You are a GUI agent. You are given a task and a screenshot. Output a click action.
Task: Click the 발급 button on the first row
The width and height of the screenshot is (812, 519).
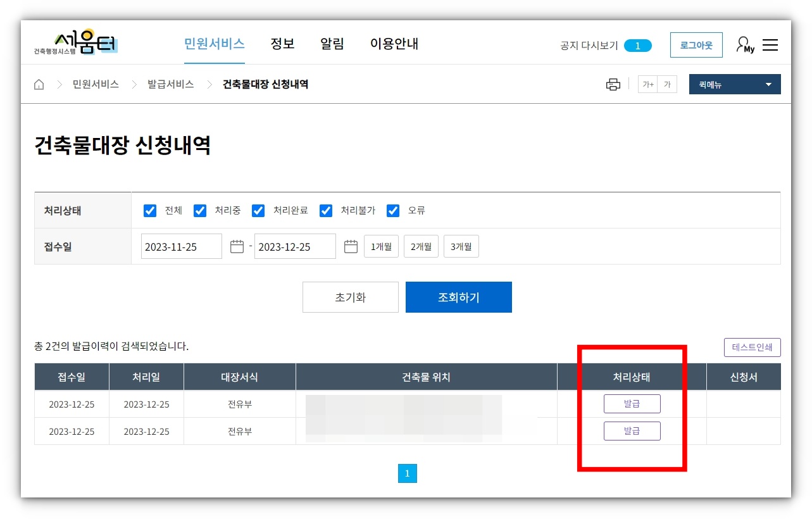pos(632,403)
